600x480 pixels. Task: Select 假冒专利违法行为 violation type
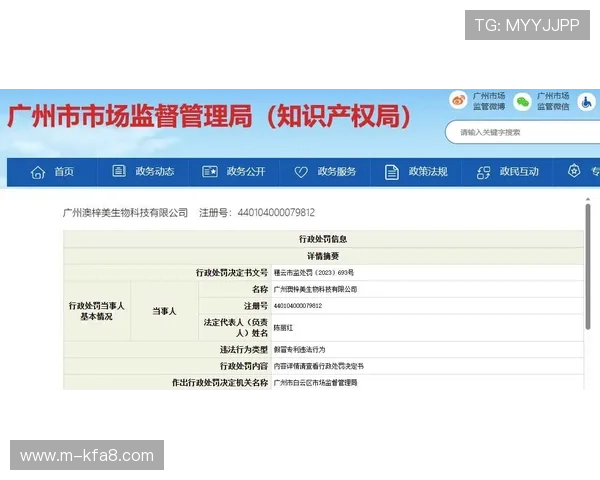click(299, 349)
